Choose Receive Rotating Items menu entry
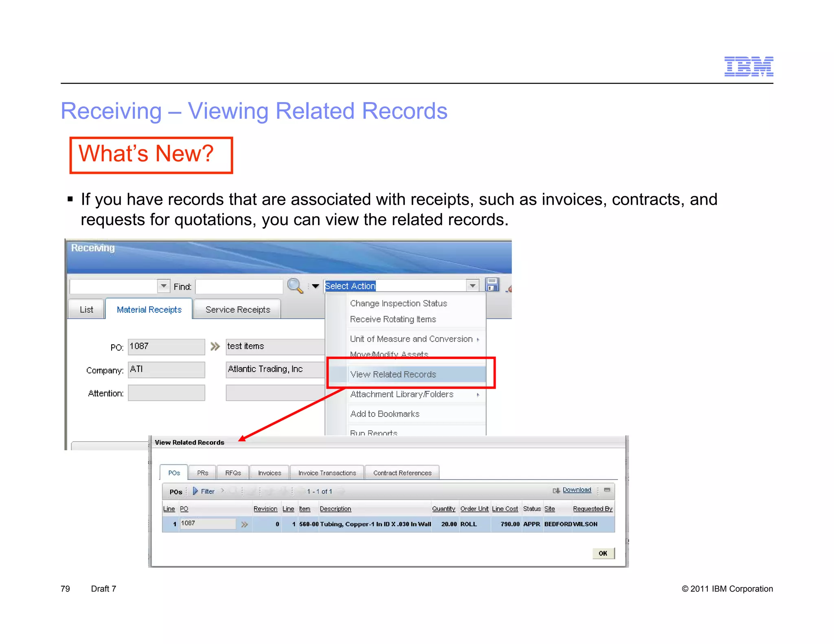The image size is (834, 644). click(x=393, y=319)
